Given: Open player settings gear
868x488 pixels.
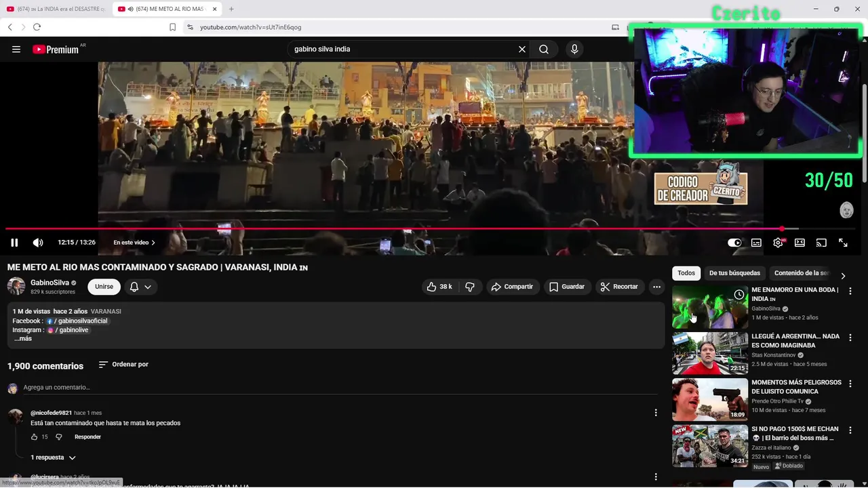Looking at the screenshot, I should 778,243.
